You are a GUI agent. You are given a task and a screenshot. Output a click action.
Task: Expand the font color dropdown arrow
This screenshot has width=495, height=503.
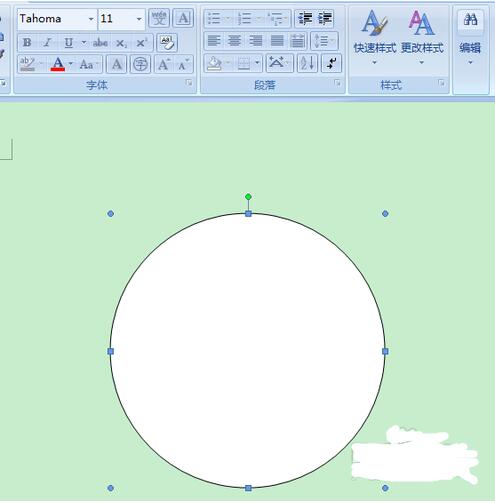(71, 63)
